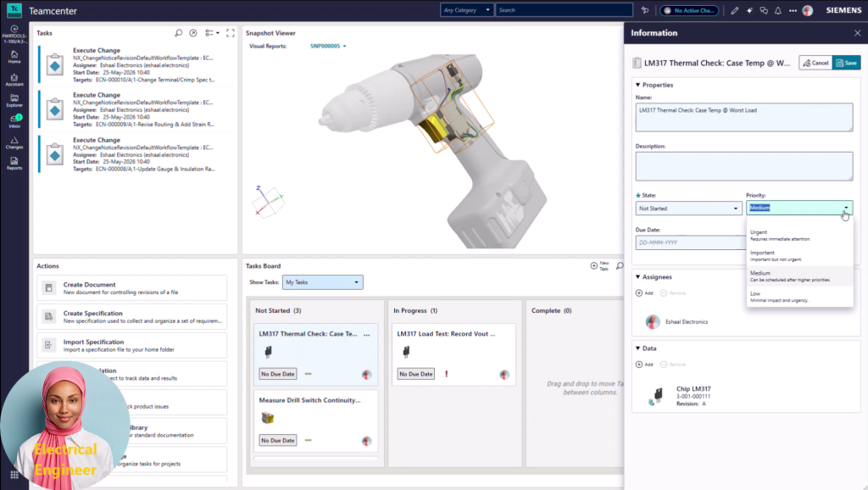
Task: Open the Inbox sidebar icon
Action: pos(14,120)
